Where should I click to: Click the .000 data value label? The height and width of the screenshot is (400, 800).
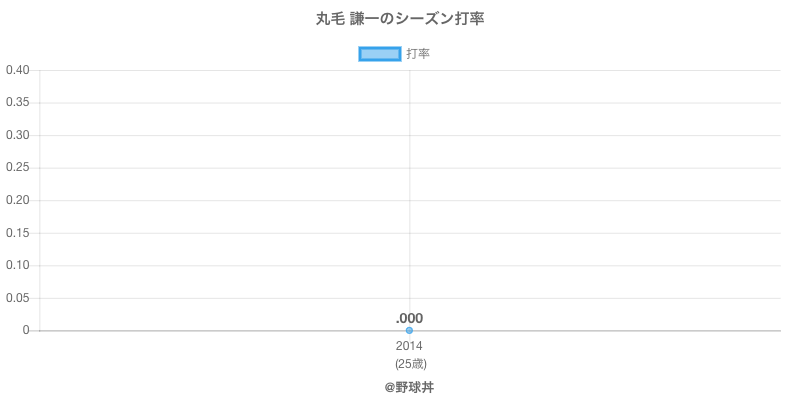pyautogui.click(x=409, y=318)
